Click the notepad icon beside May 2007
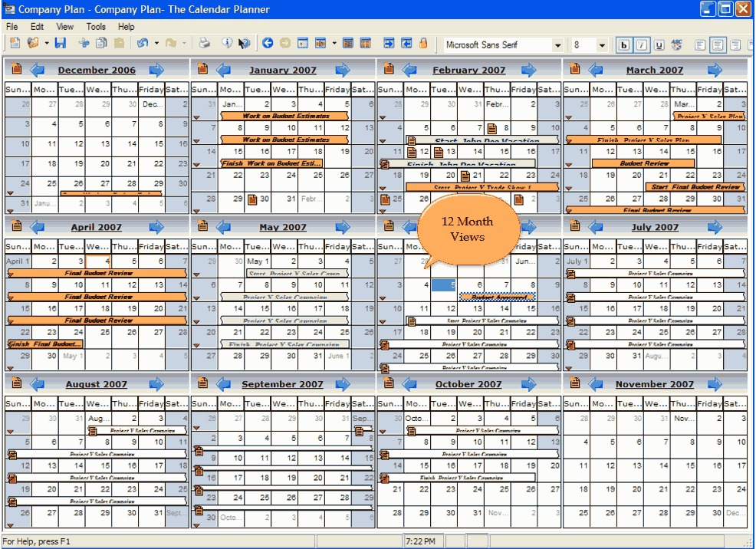 click(x=202, y=225)
